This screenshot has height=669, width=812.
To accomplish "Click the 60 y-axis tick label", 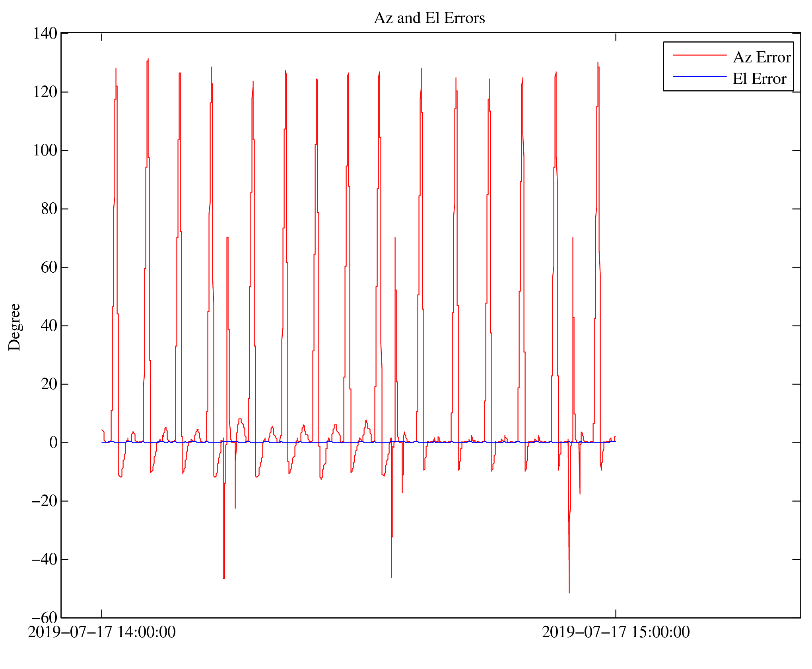I will (49, 267).
